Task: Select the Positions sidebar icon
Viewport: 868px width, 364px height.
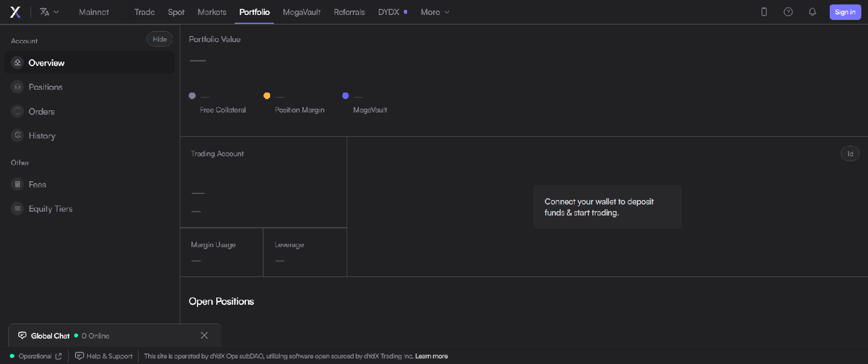Action: tap(18, 87)
